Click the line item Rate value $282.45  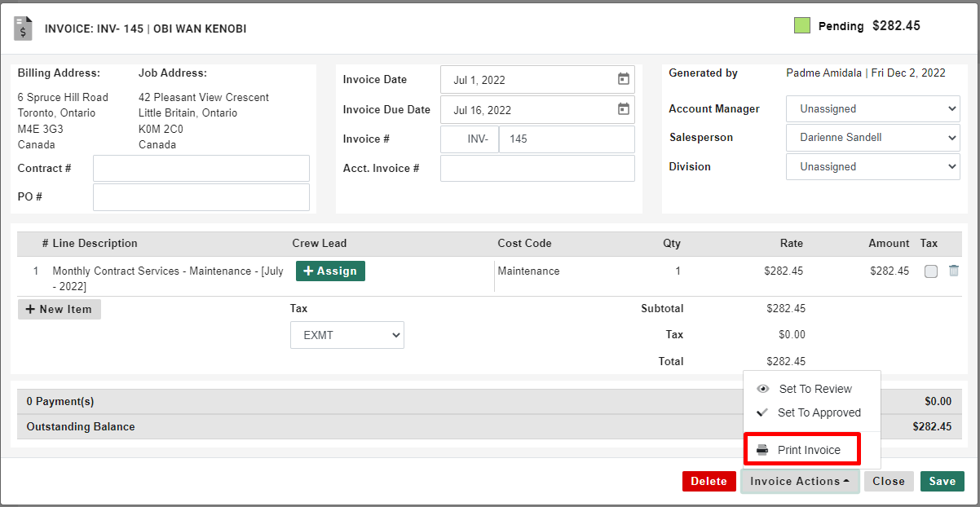click(x=784, y=271)
